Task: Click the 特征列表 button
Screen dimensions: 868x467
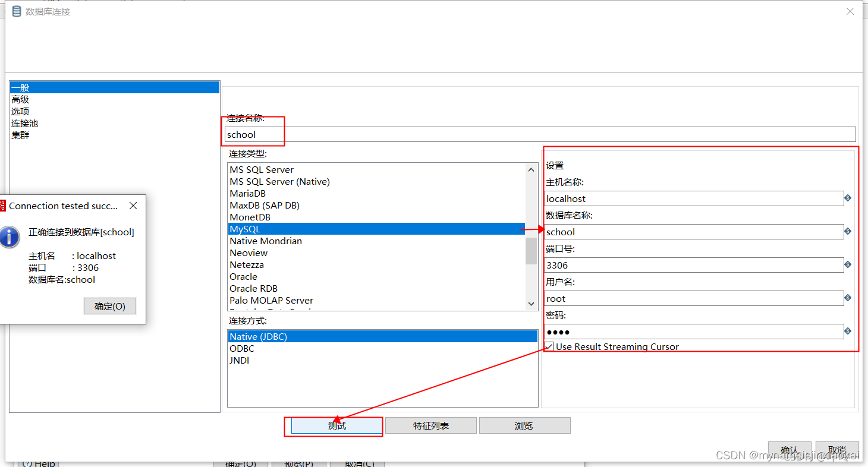Action: point(431,425)
